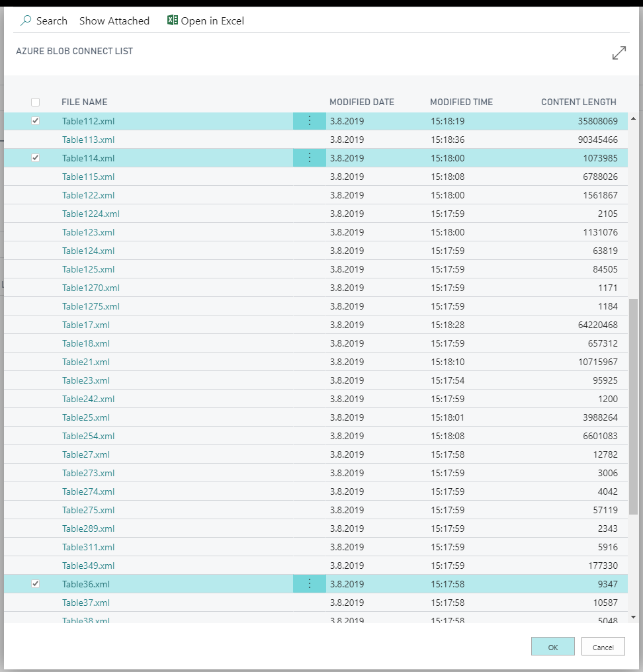Uncheck the Table112.xml row checkbox
Image resolution: width=643 pixels, height=672 pixels.
(x=36, y=121)
